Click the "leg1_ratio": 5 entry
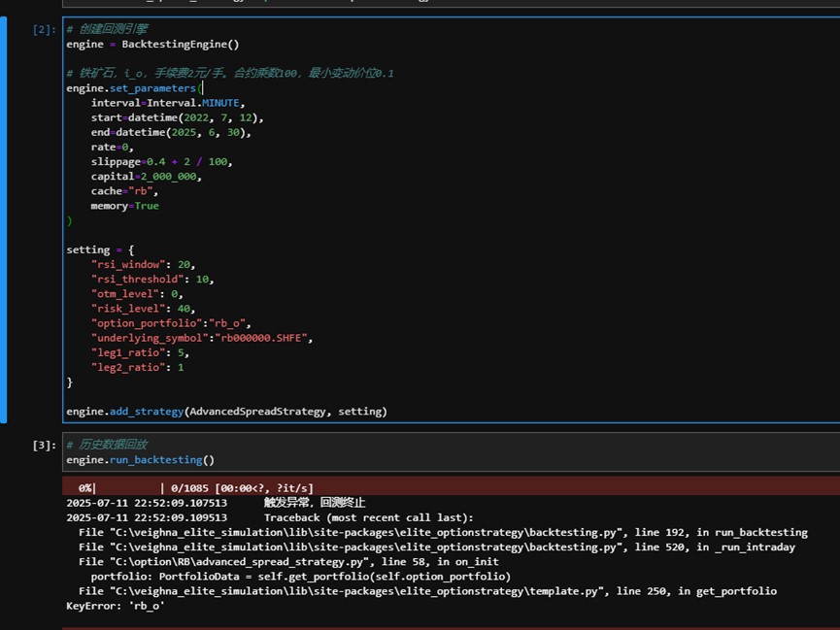The width and height of the screenshot is (840, 630). click(140, 352)
